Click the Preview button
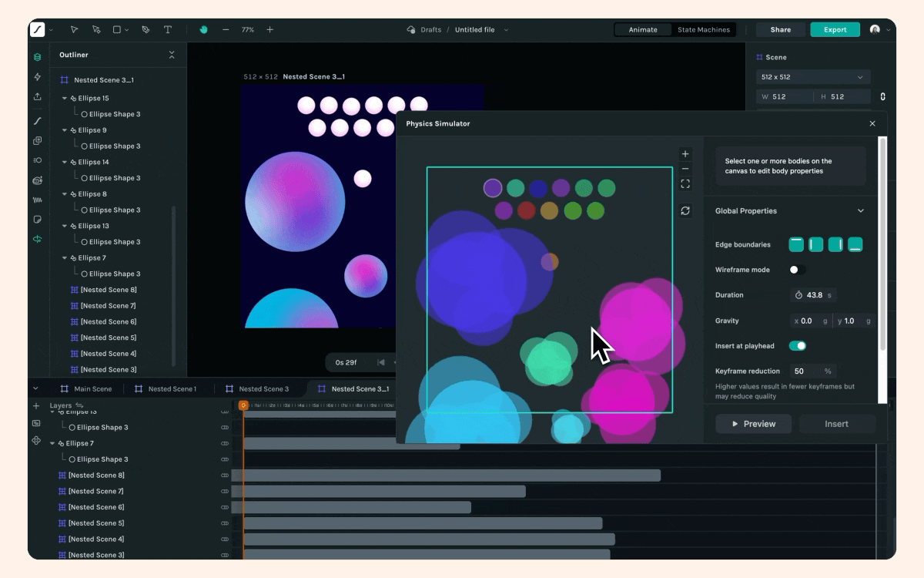 tap(753, 424)
